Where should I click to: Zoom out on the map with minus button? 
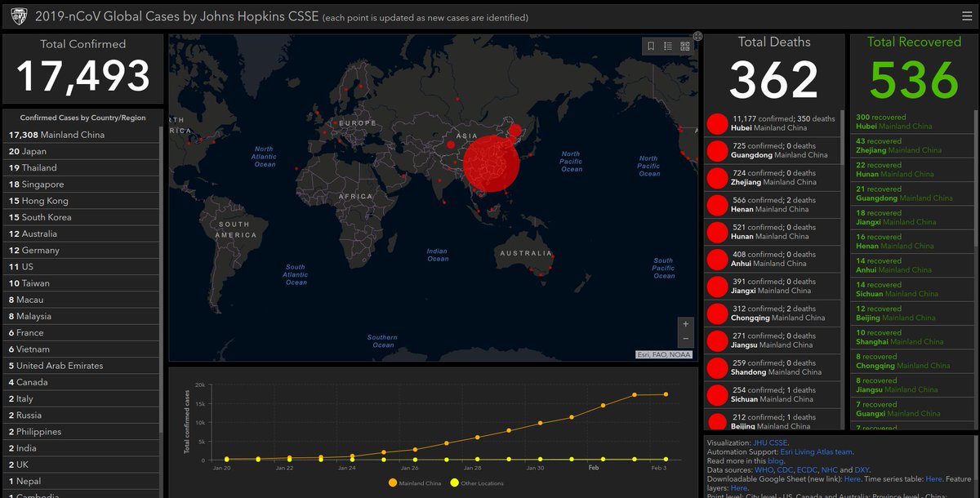point(686,338)
